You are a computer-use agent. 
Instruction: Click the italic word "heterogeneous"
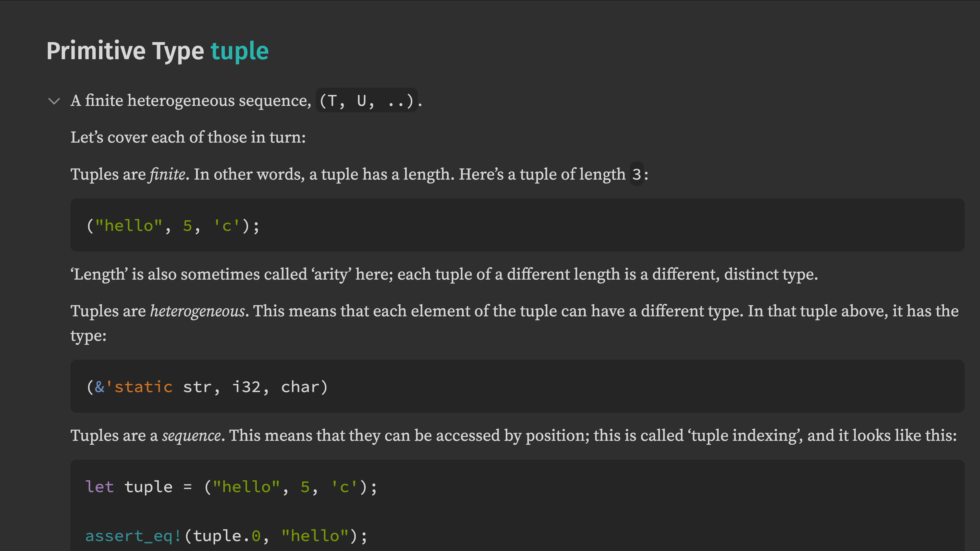coord(197,311)
